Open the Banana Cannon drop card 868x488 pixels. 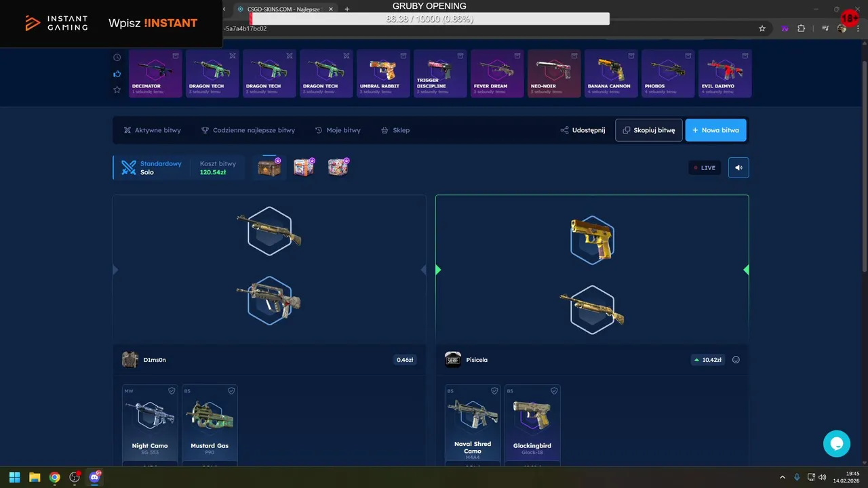[x=611, y=73]
